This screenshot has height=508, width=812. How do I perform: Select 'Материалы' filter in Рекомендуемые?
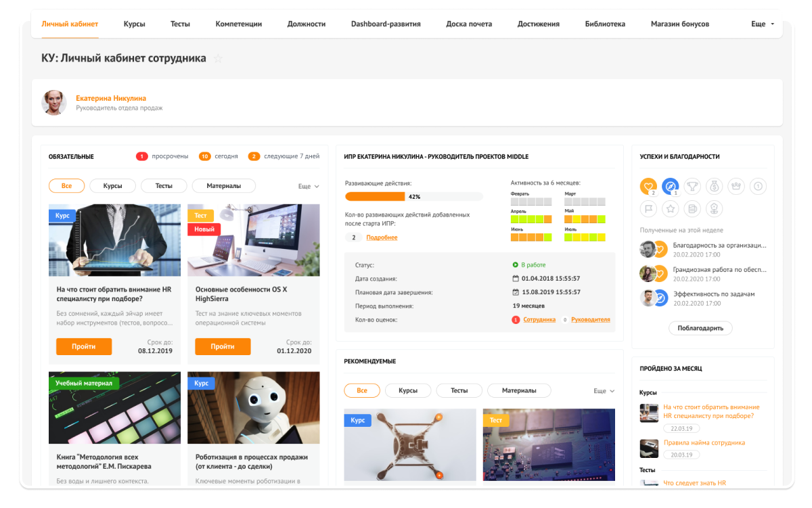pos(520,390)
